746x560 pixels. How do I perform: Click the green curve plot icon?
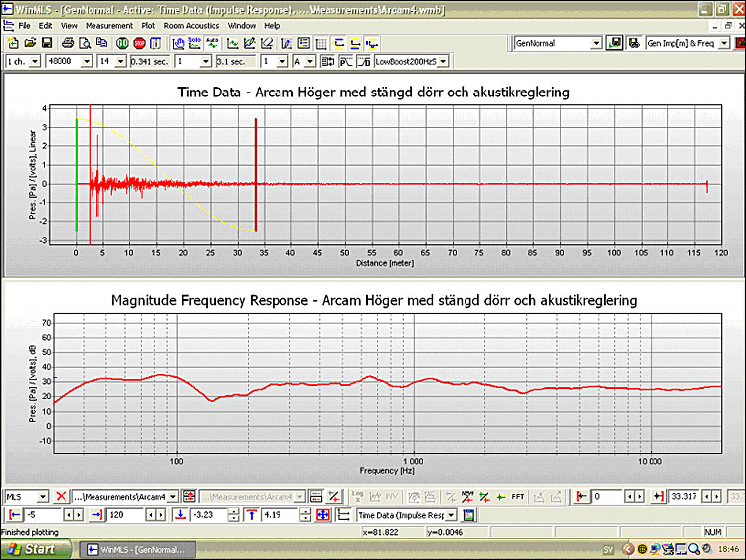pyautogui.click(x=233, y=44)
